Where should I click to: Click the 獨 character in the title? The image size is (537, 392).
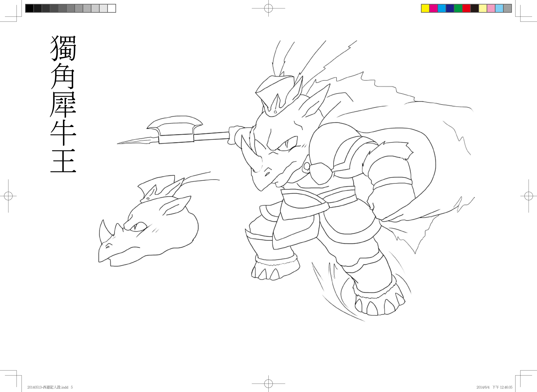63,48
